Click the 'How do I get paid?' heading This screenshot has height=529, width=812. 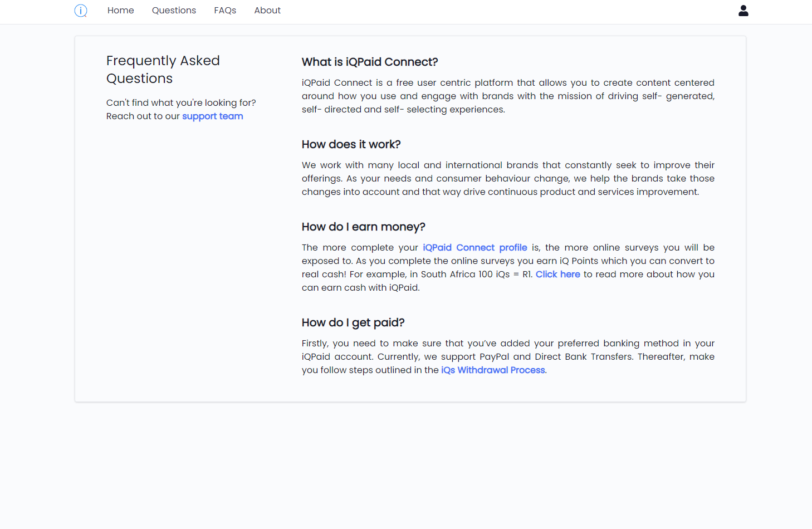pyautogui.click(x=353, y=322)
